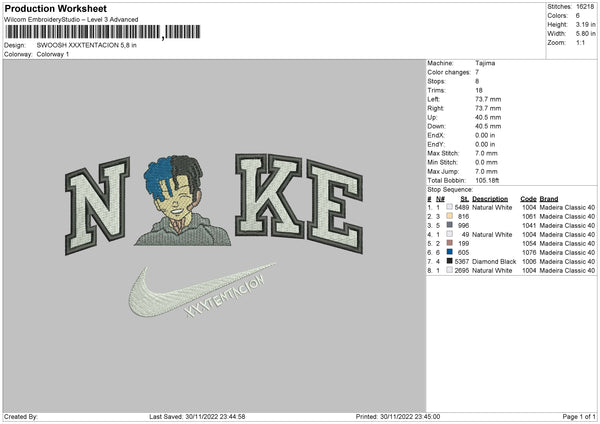Click the blue swatch with 605 stitches

point(450,252)
